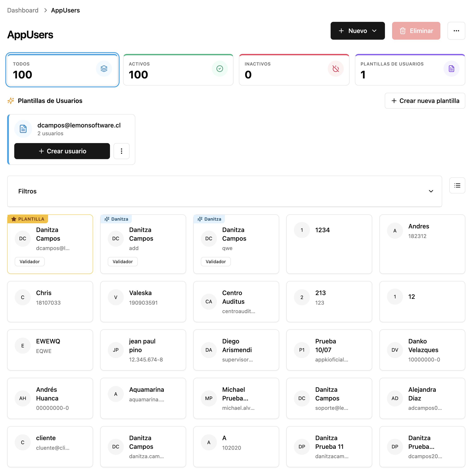Expand the Filtros panel chevron
476x472 pixels.
[431, 191]
